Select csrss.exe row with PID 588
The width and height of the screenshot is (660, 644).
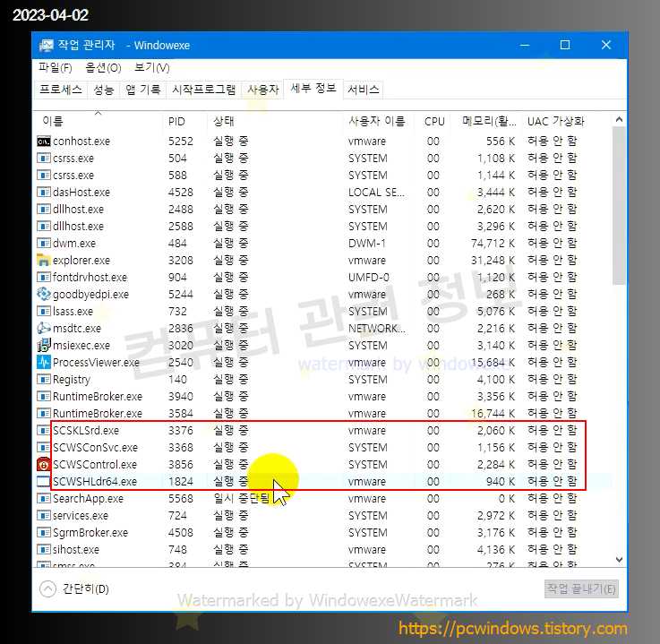323,175
